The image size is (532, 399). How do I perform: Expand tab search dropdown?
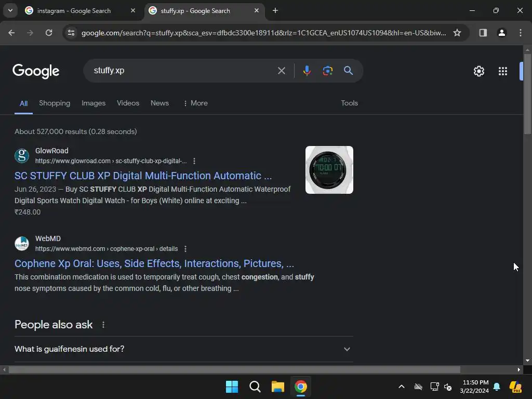point(10,10)
